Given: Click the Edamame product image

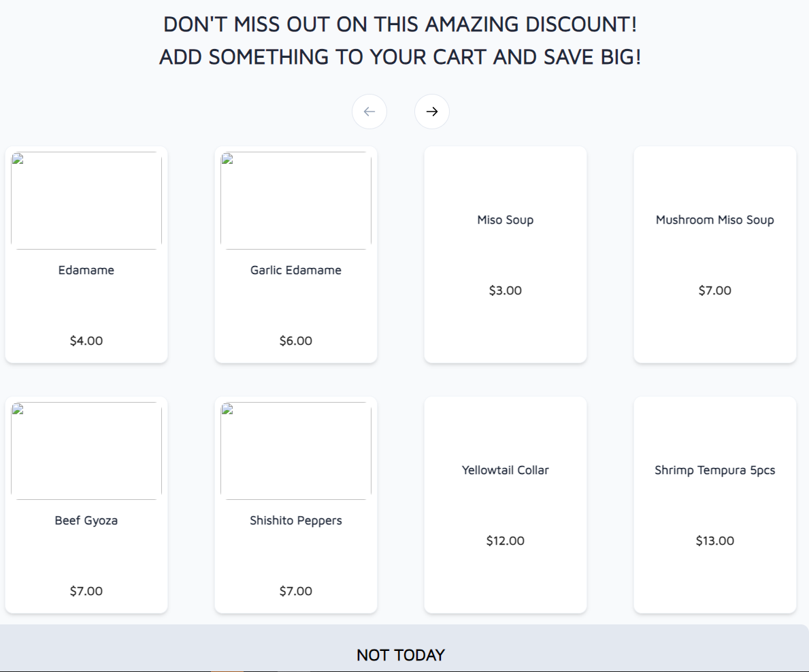Looking at the screenshot, I should 86,201.
